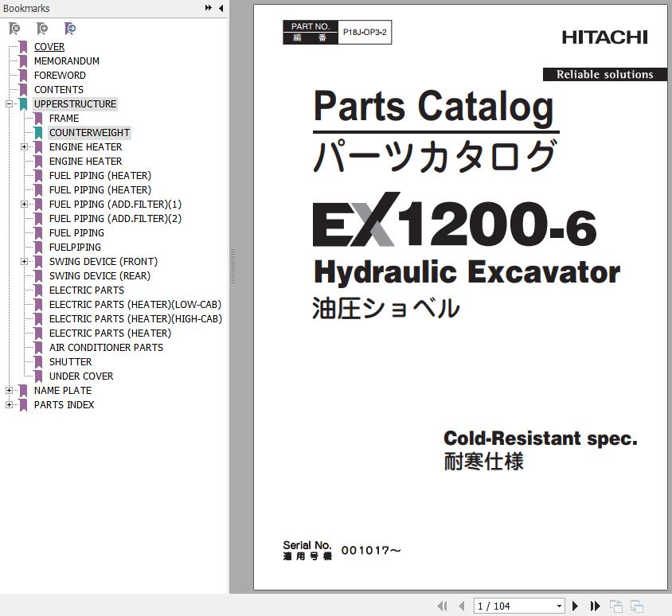Open the ELECTRIC PARTS bookmark

click(87, 290)
